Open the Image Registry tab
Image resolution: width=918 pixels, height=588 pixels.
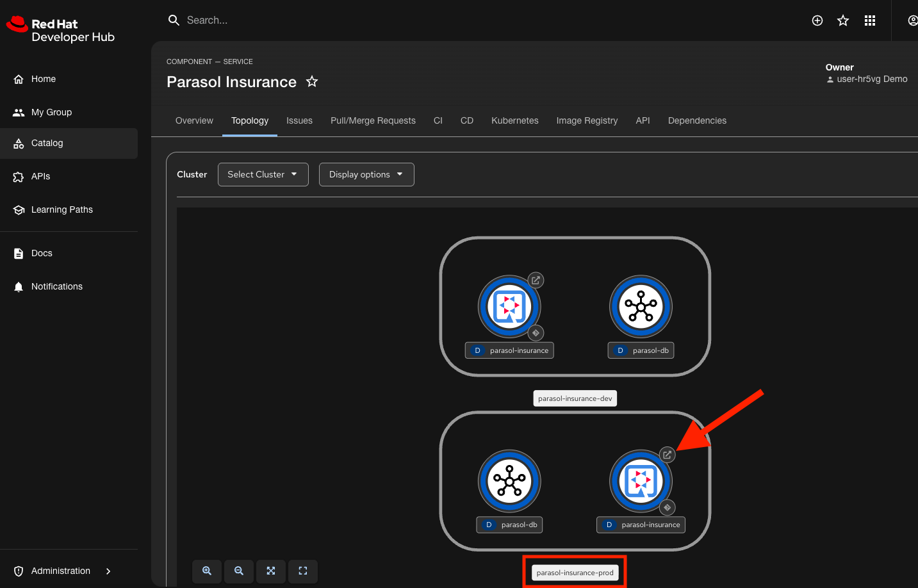coord(587,120)
